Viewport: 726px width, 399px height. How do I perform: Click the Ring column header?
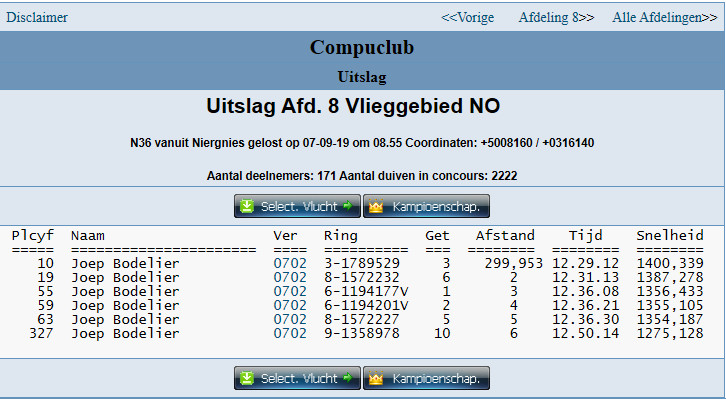341,236
